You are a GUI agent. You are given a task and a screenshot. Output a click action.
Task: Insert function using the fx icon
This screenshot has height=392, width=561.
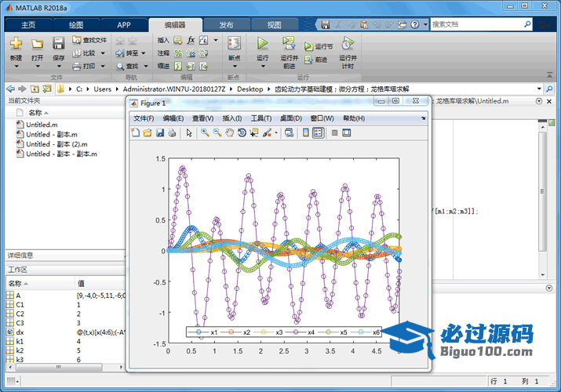[191, 40]
